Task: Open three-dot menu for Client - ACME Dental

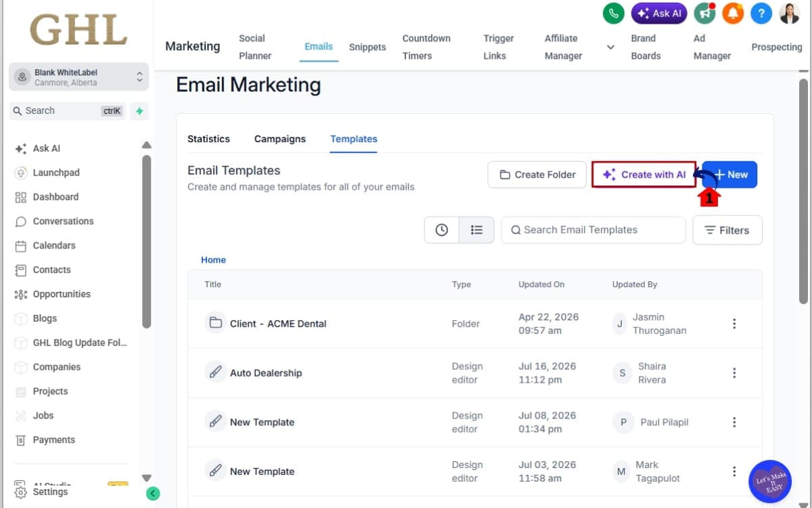Action: 734,324
